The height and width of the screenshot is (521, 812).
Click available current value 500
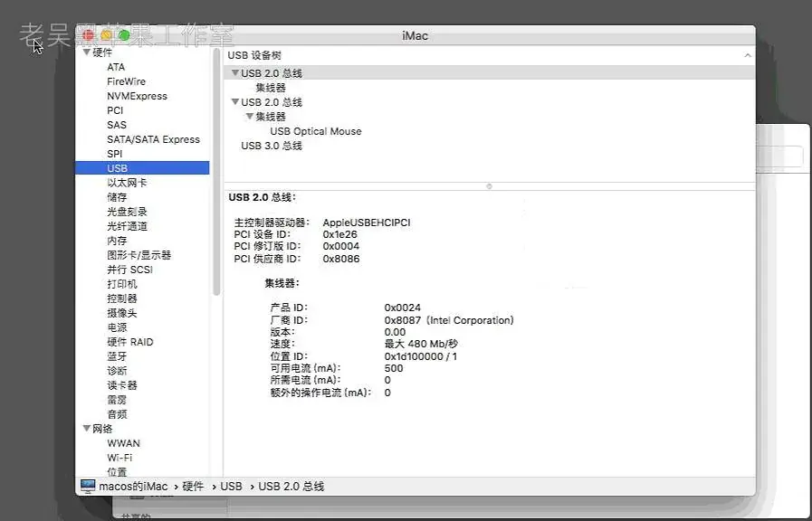click(394, 368)
